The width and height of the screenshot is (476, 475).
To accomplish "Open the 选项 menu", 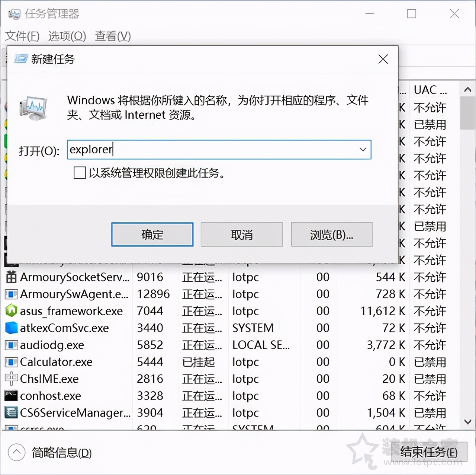I will point(67,36).
